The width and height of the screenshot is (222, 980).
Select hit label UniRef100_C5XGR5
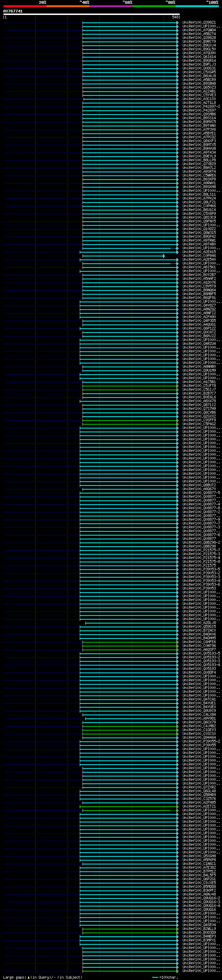click(199, 72)
